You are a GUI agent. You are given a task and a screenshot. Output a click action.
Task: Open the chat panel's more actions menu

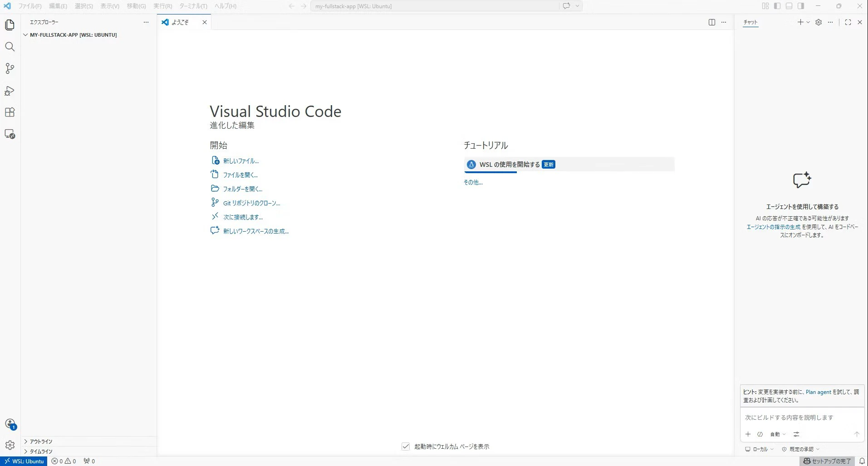830,22
